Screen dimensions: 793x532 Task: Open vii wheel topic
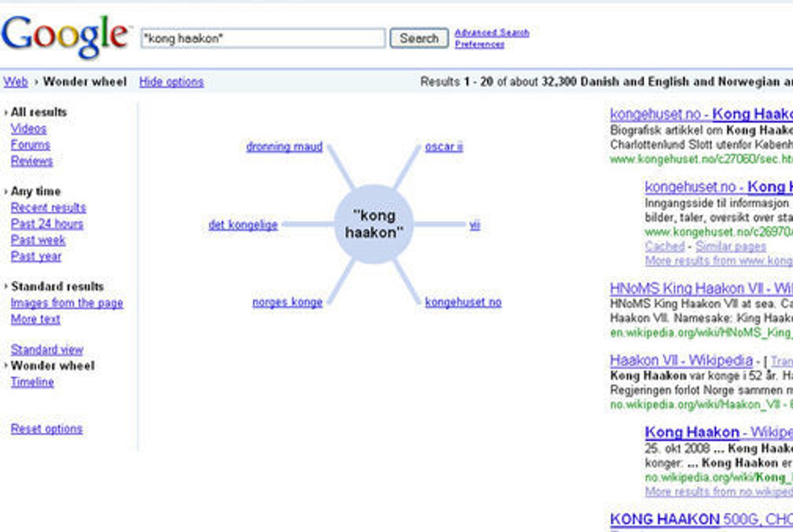(475, 225)
